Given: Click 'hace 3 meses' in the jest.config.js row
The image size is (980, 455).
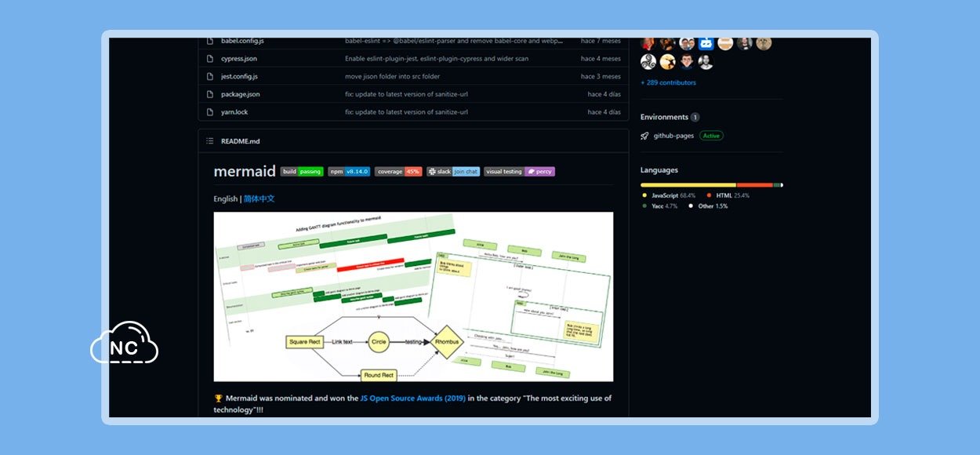Looking at the screenshot, I should point(601,76).
